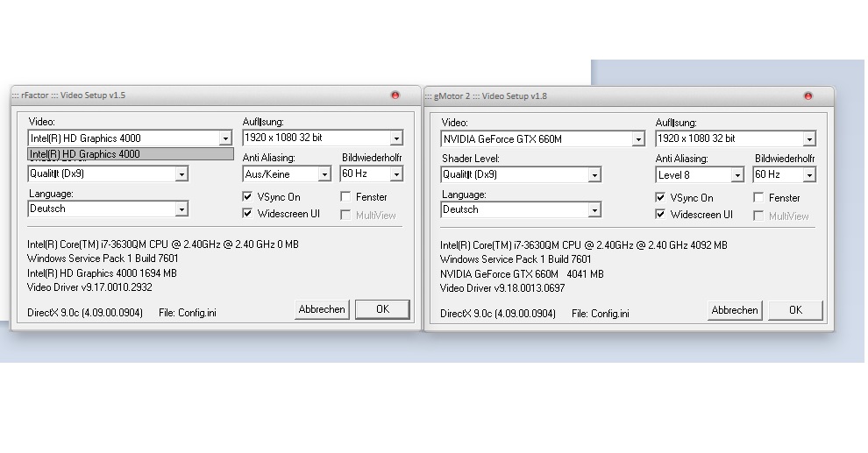Open the Level 8 Anti Aliasing dropdown
The image size is (868, 453).
tap(736, 175)
